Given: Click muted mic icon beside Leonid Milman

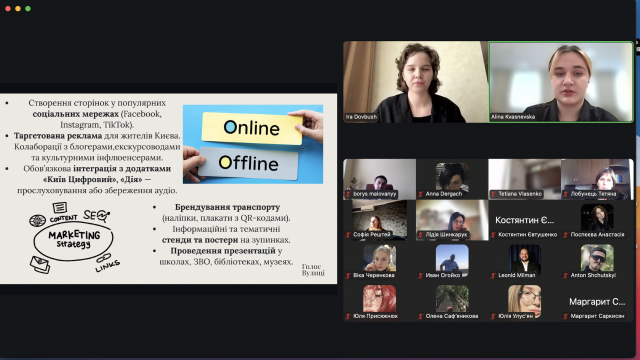Looking at the screenshot, I should pos(493,276).
